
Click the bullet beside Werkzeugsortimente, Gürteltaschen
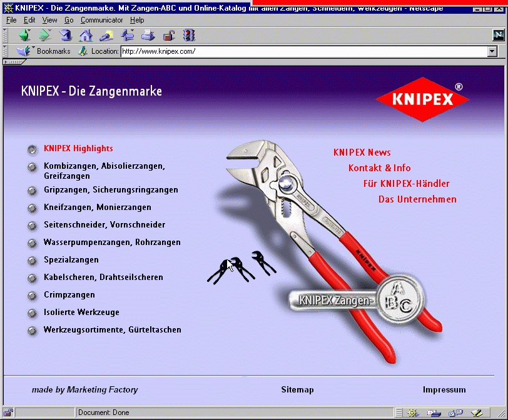coord(33,331)
